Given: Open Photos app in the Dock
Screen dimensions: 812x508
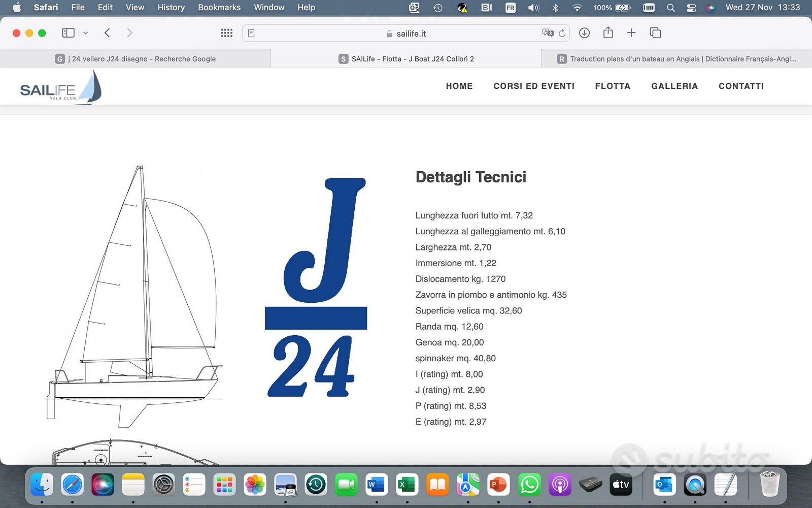Looking at the screenshot, I should (x=255, y=485).
